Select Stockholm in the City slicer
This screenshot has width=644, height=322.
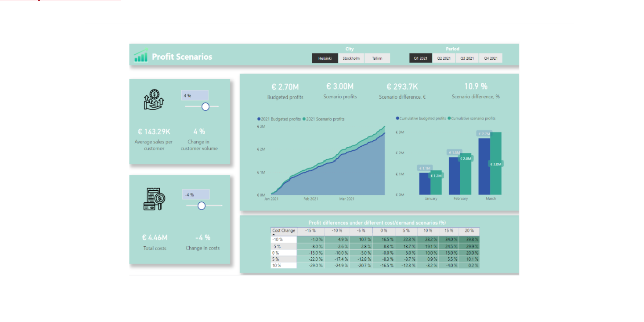[351, 58]
